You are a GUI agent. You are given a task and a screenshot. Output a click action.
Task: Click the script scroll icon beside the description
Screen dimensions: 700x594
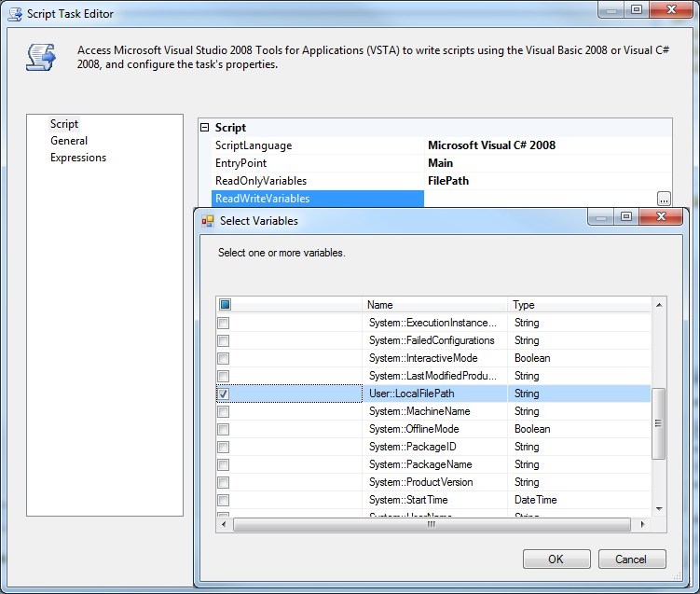[x=41, y=57]
